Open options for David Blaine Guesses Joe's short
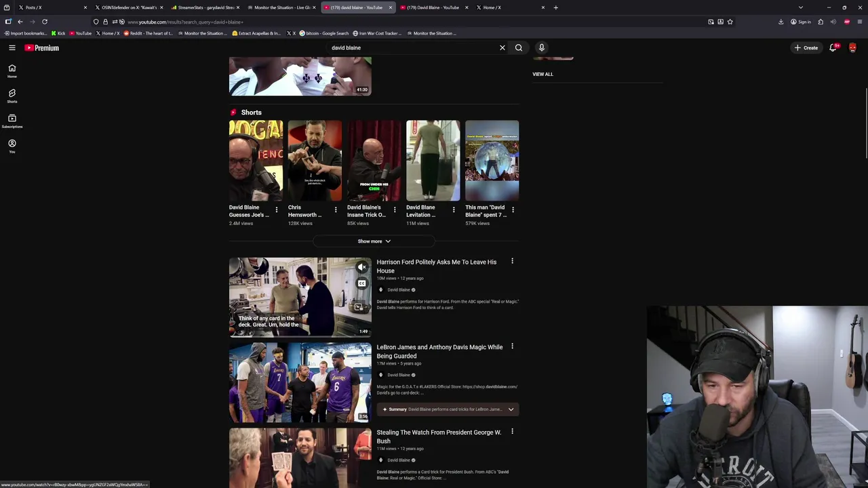Screen dimensions: 868x488 (276, 210)
